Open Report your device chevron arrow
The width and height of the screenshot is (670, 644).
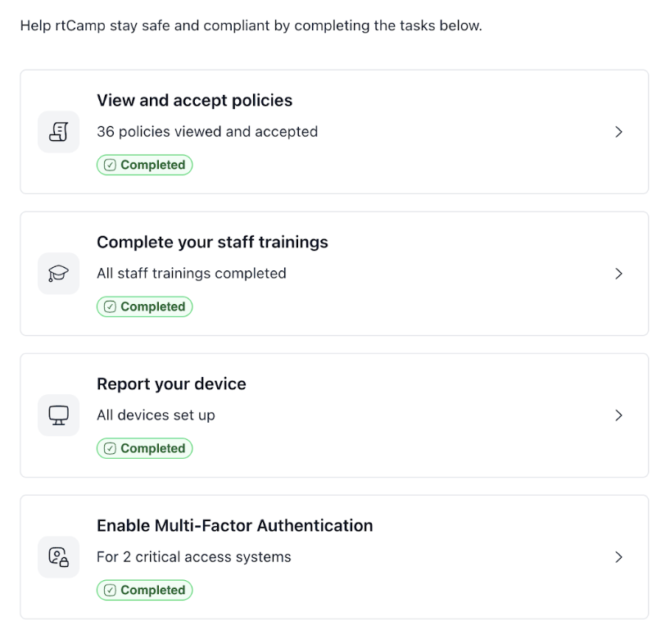click(x=618, y=415)
